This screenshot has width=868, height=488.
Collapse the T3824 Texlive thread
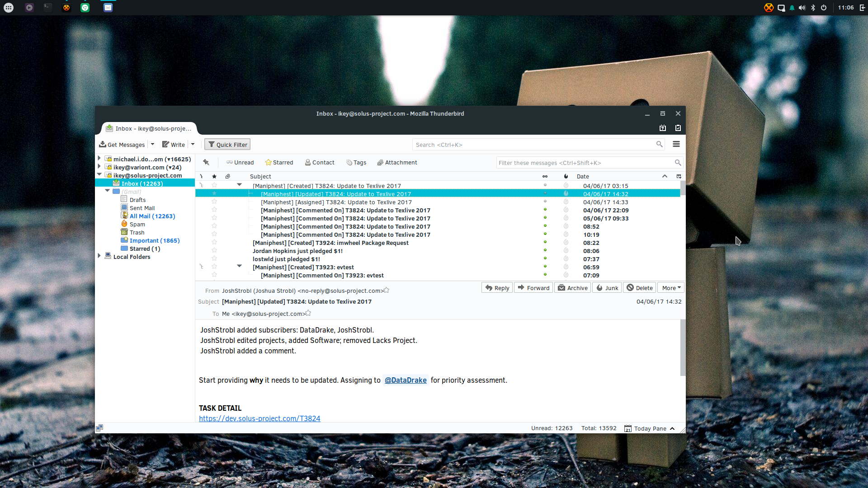tap(240, 185)
